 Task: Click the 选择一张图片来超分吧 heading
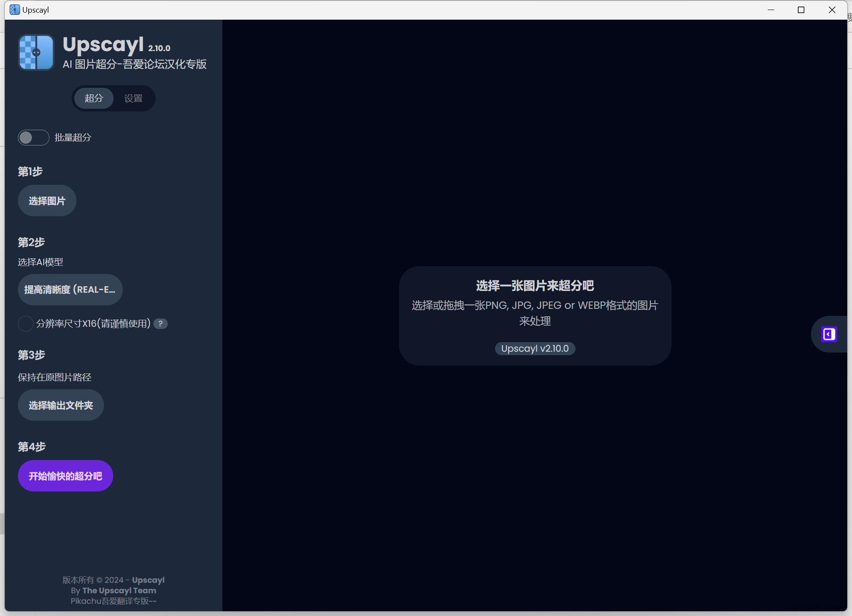coord(535,286)
